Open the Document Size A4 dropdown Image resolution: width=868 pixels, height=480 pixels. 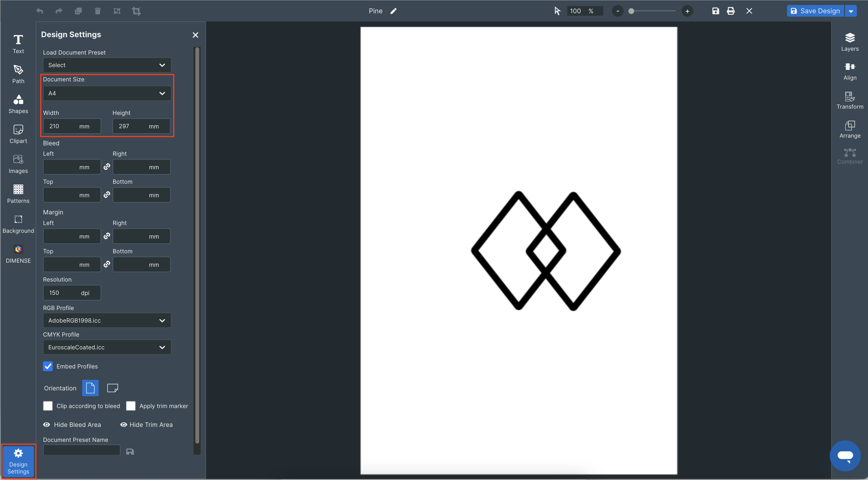click(107, 93)
